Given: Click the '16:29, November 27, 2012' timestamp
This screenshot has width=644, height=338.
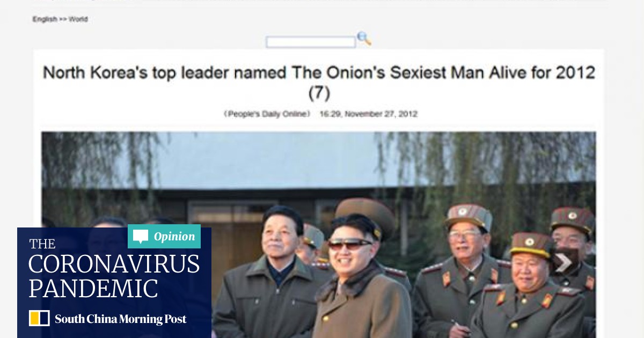Looking at the screenshot, I should pyautogui.click(x=368, y=114).
